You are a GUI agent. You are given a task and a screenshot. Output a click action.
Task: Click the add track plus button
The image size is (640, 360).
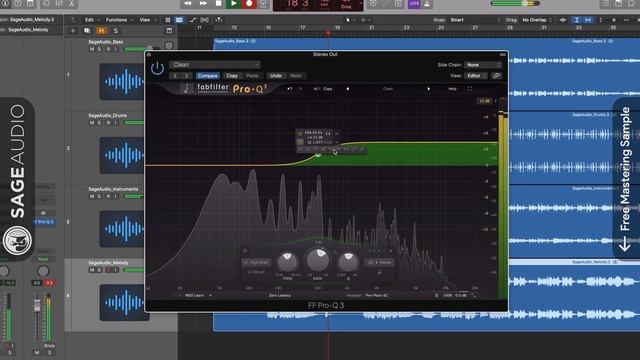[73, 31]
